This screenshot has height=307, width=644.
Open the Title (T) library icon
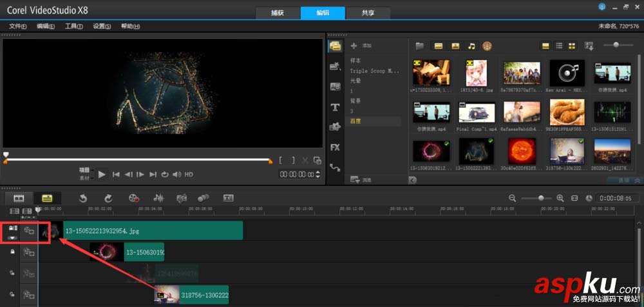coord(335,108)
